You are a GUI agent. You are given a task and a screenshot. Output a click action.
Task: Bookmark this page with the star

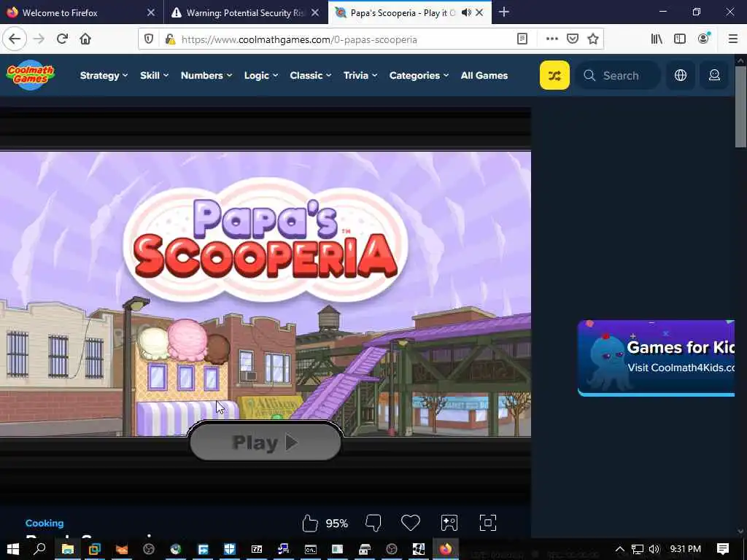(593, 39)
